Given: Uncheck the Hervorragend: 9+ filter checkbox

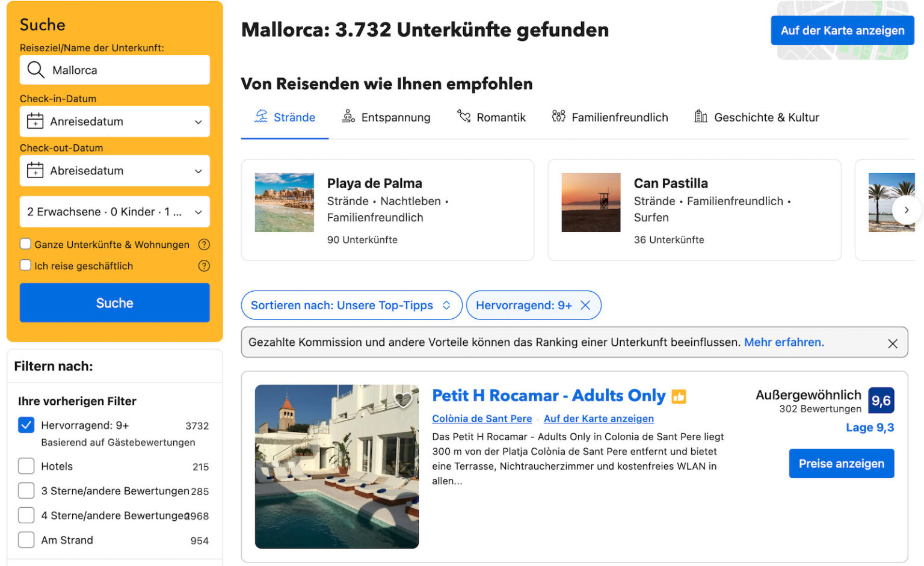Looking at the screenshot, I should point(26,425).
